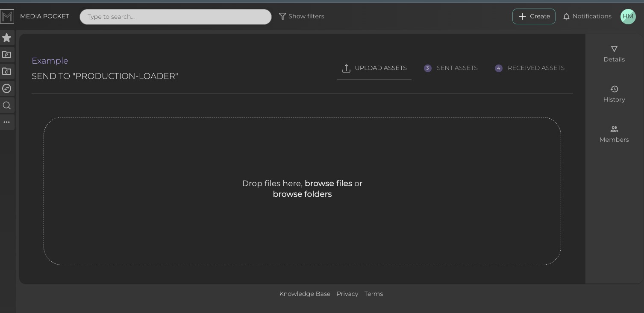The image size is (644, 313).
Task: Open the Notifications bell
Action: point(587,17)
